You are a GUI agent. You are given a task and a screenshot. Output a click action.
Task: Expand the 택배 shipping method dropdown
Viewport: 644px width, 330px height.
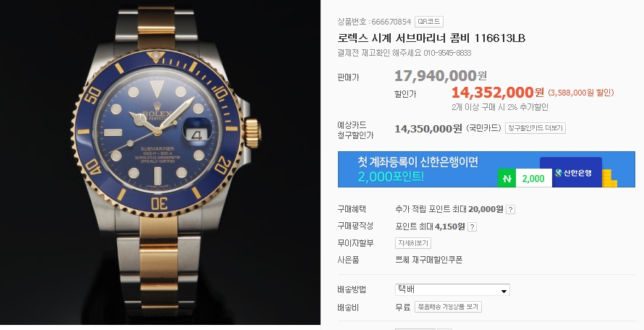(x=452, y=289)
